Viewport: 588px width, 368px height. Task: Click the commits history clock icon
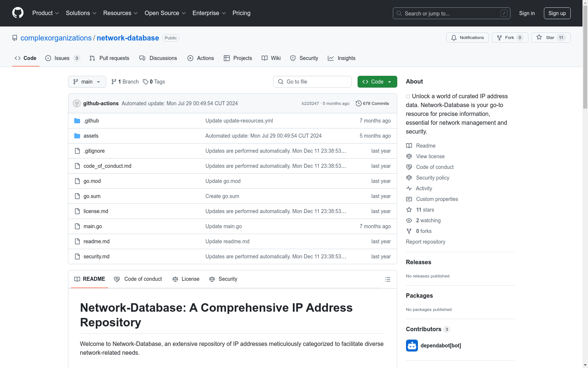click(x=359, y=103)
